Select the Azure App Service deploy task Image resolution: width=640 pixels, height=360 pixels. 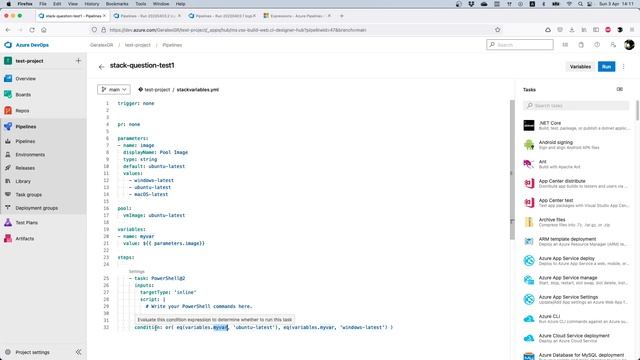pos(576,260)
